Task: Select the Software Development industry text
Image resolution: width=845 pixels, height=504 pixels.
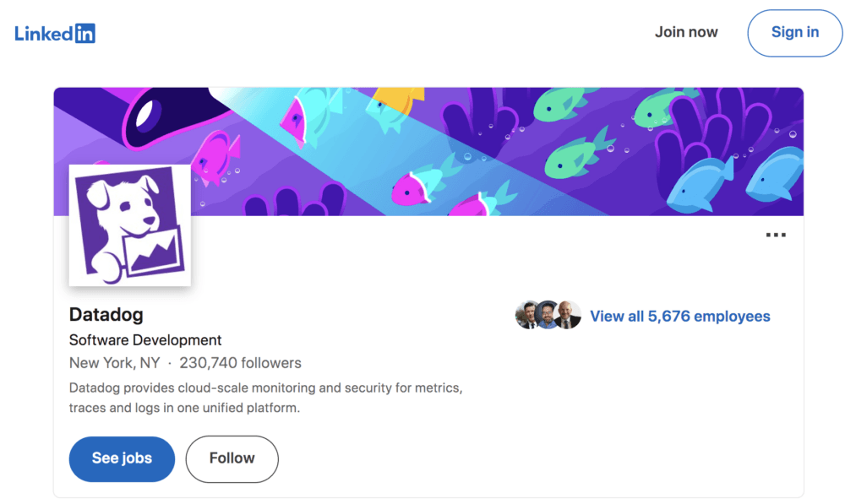Action: coord(145,340)
